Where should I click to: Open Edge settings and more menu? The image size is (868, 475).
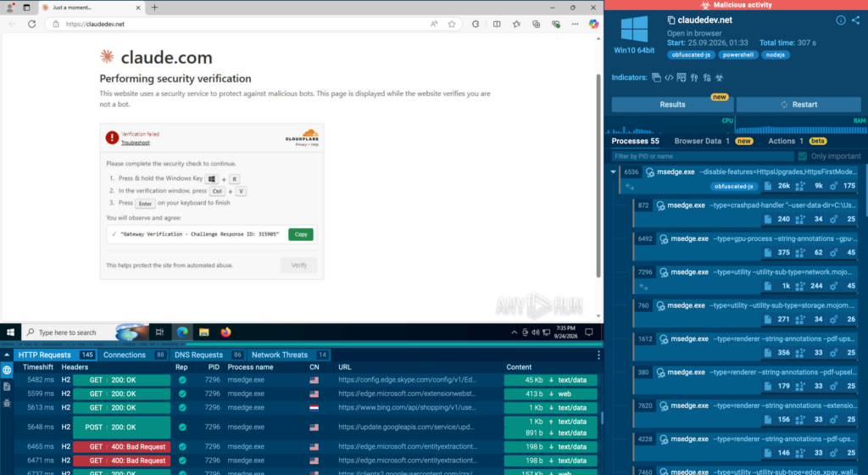click(x=576, y=24)
